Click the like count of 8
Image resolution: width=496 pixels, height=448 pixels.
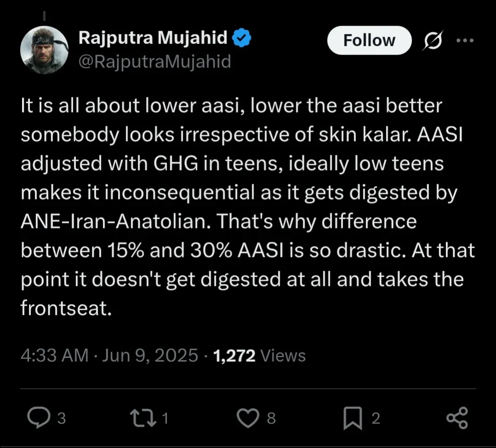click(271, 418)
